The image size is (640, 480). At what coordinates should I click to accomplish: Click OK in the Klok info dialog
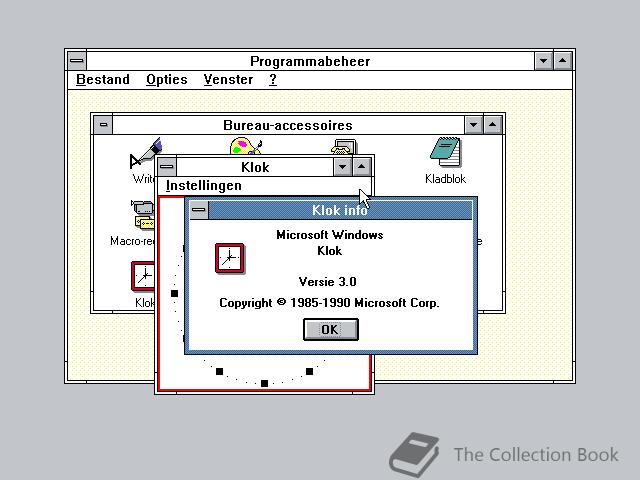click(x=331, y=329)
